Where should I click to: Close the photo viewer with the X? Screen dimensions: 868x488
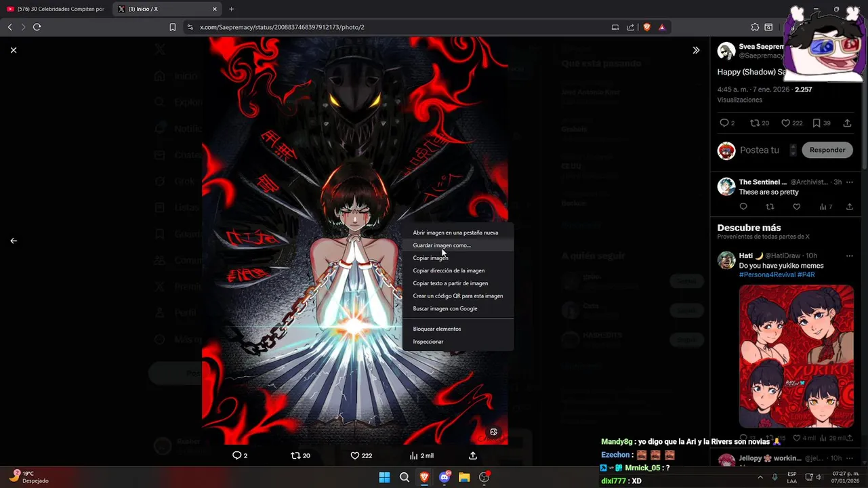(x=14, y=50)
